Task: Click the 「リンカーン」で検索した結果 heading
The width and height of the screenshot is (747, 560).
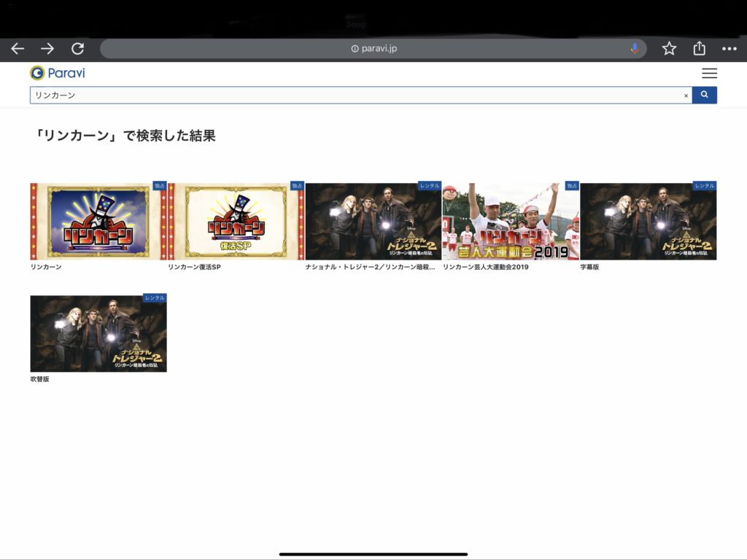Action: 124,136
